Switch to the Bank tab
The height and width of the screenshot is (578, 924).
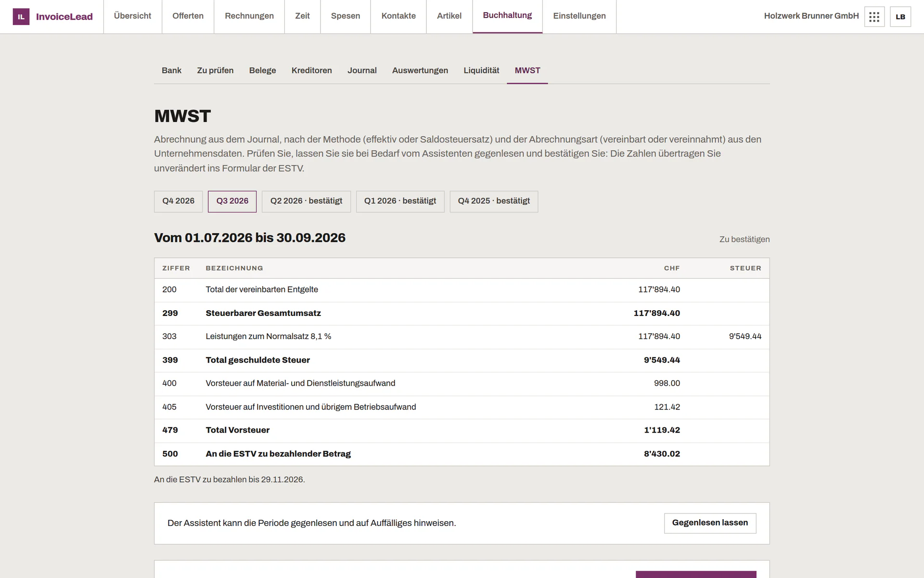tap(171, 70)
